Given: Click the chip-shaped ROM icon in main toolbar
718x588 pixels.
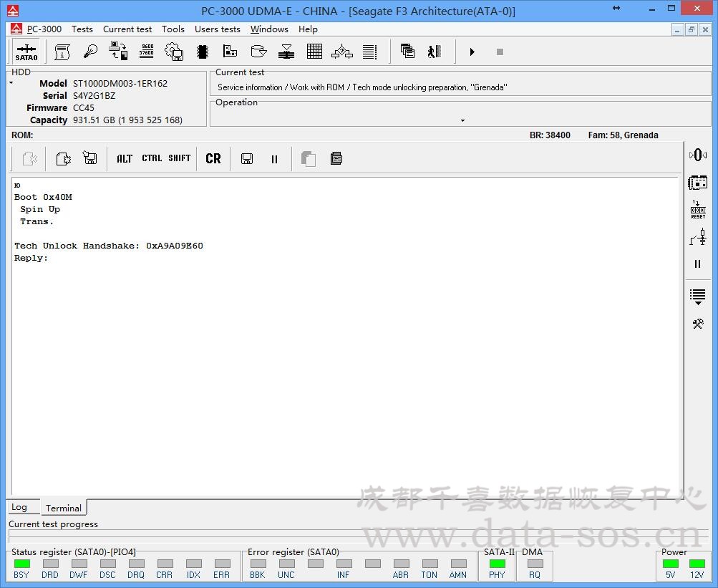Looking at the screenshot, I should click(x=203, y=52).
